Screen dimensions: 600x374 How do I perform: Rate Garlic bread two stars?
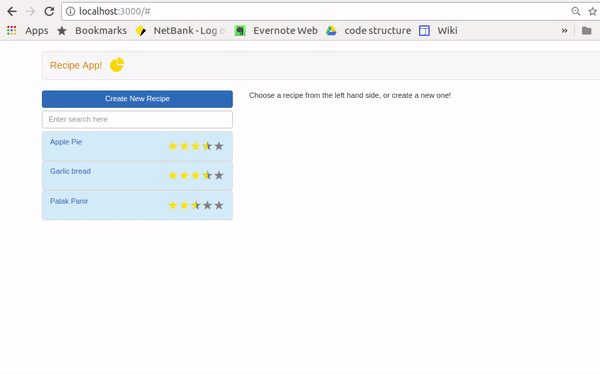(184, 176)
